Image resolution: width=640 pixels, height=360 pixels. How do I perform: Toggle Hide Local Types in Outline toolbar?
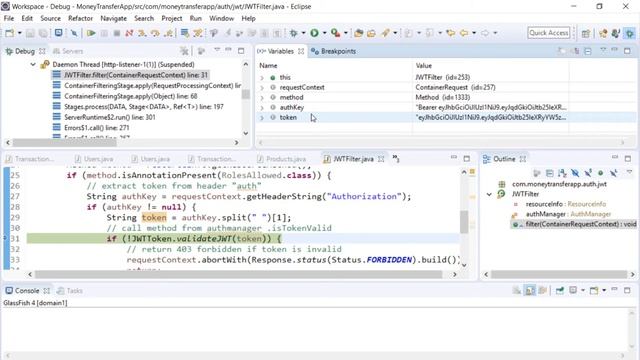click(x=613, y=173)
